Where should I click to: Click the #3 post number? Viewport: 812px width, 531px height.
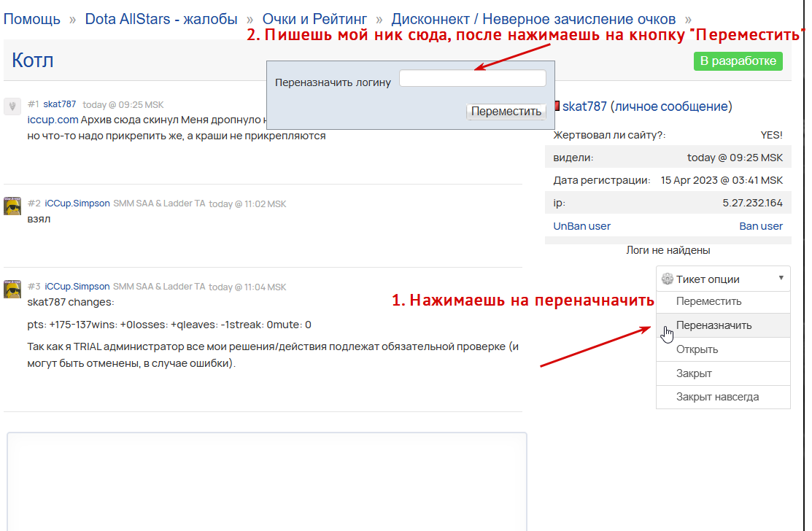(x=34, y=286)
